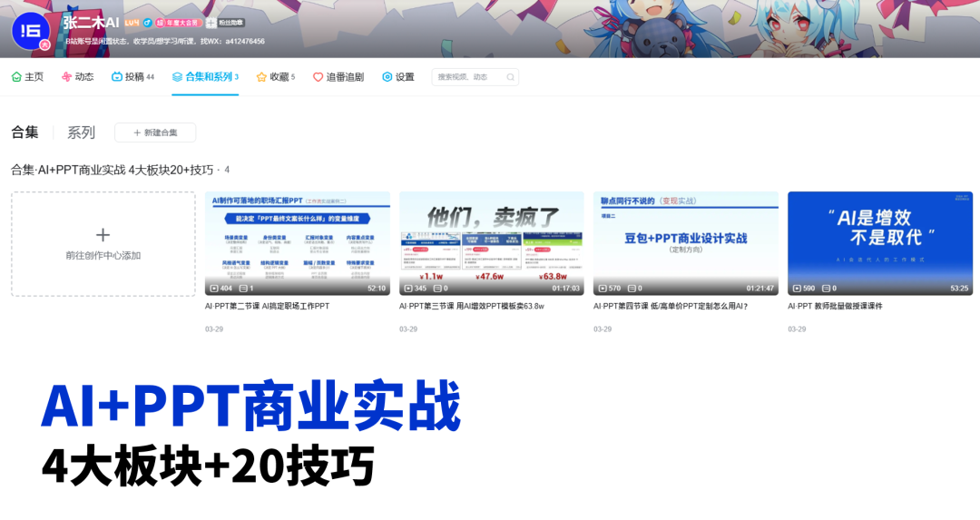
Task: Switch to the 动态 tab
Action: click(77, 77)
